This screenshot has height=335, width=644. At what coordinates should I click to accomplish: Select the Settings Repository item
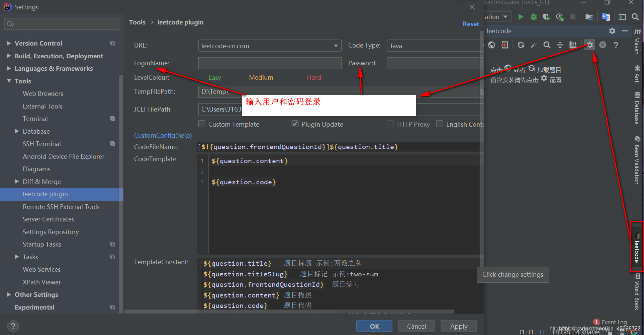pos(51,232)
